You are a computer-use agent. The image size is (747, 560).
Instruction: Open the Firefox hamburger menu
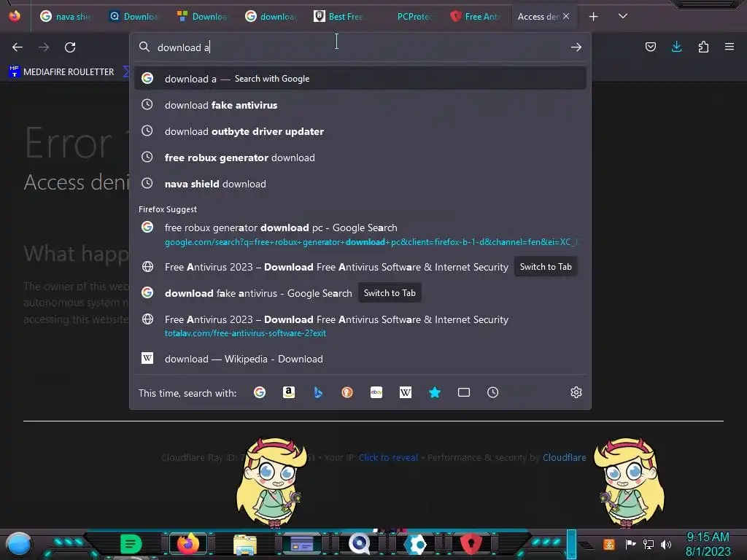point(729,47)
